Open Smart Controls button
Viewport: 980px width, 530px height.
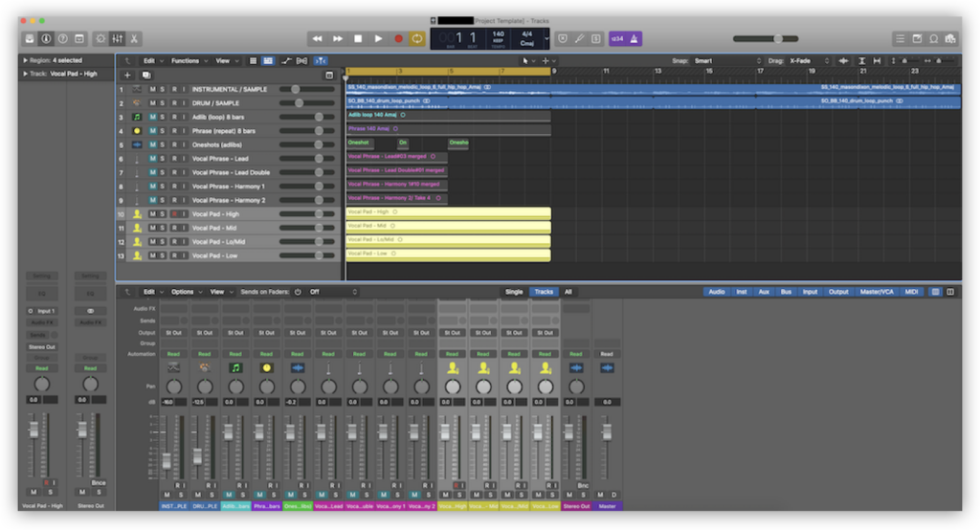point(100,39)
